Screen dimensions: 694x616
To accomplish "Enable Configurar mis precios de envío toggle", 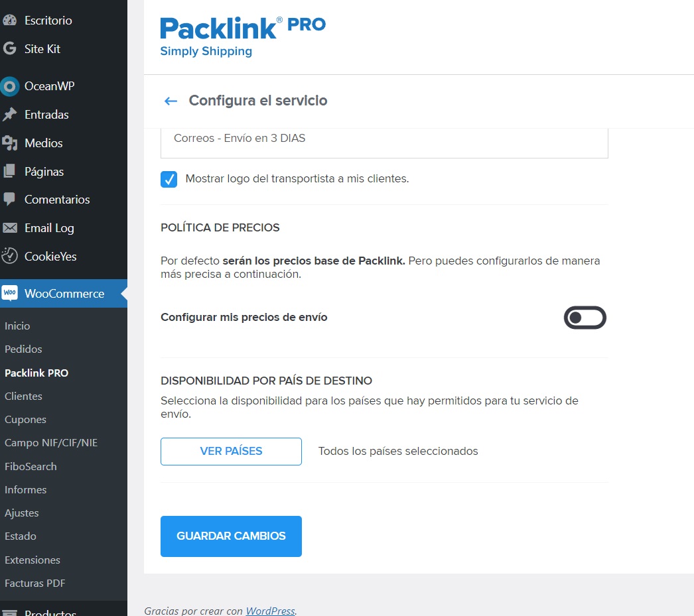I will [585, 318].
